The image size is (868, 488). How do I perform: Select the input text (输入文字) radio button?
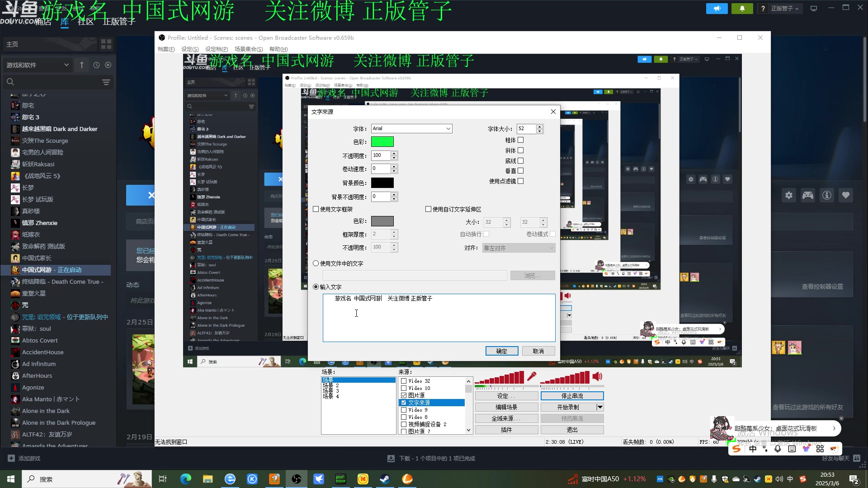point(316,287)
